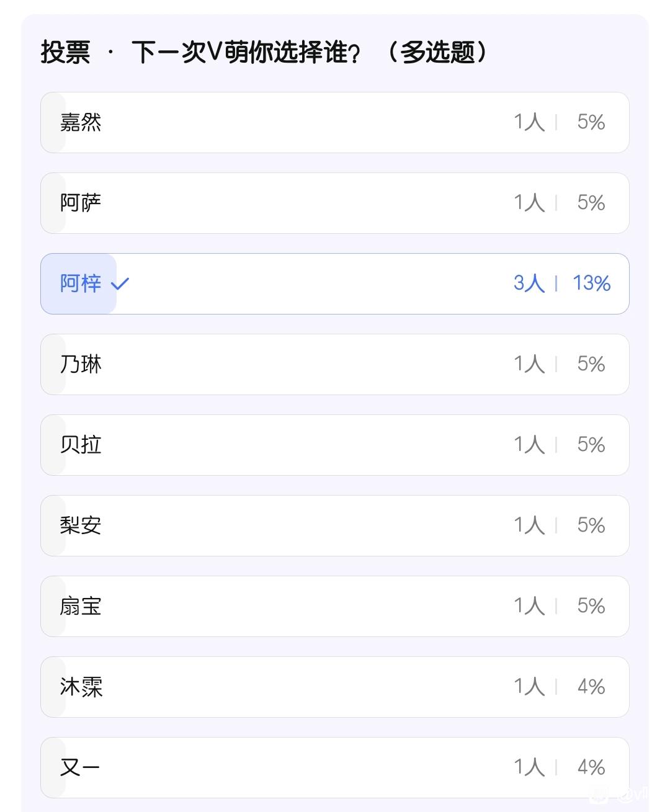Screen dimensions: 670x812
Task: Choose the 沐霖 poll entry
Action: (335, 687)
